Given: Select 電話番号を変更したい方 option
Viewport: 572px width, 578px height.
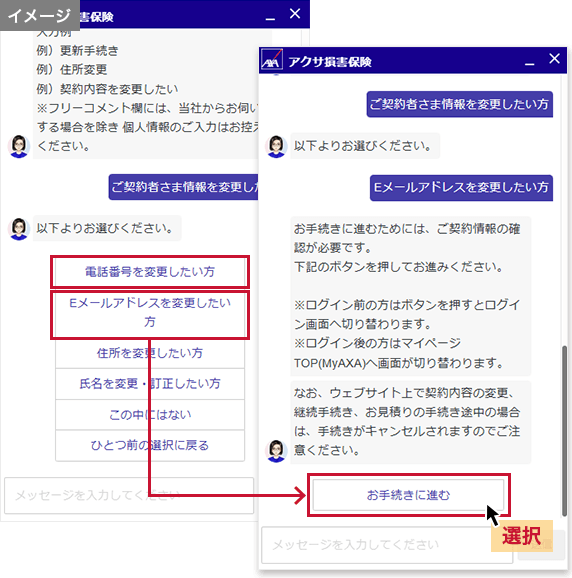Looking at the screenshot, I should [150, 272].
